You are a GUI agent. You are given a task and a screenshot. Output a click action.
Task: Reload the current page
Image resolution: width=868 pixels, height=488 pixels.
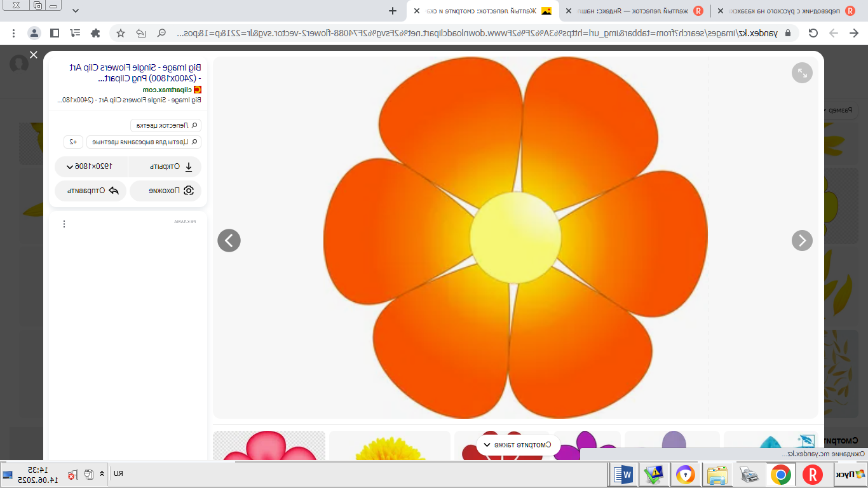pyautogui.click(x=813, y=33)
